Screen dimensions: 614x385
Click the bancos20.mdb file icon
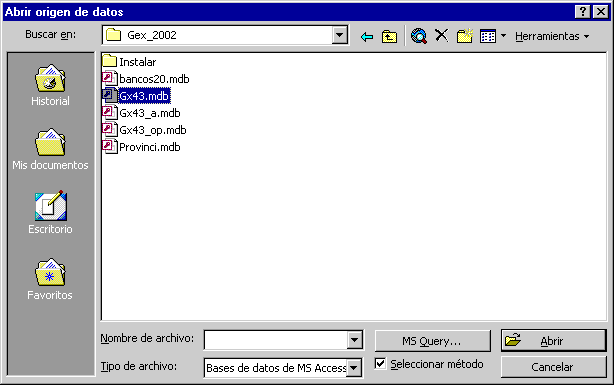pos(110,78)
